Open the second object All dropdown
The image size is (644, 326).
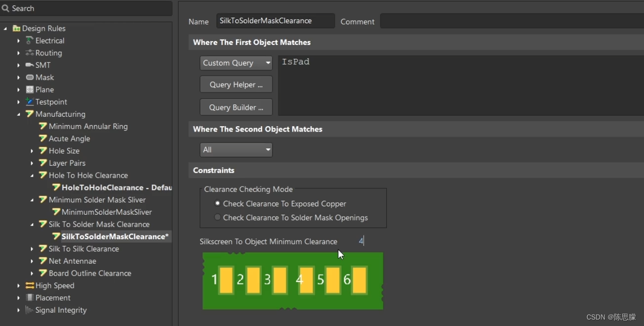coord(236,149)
